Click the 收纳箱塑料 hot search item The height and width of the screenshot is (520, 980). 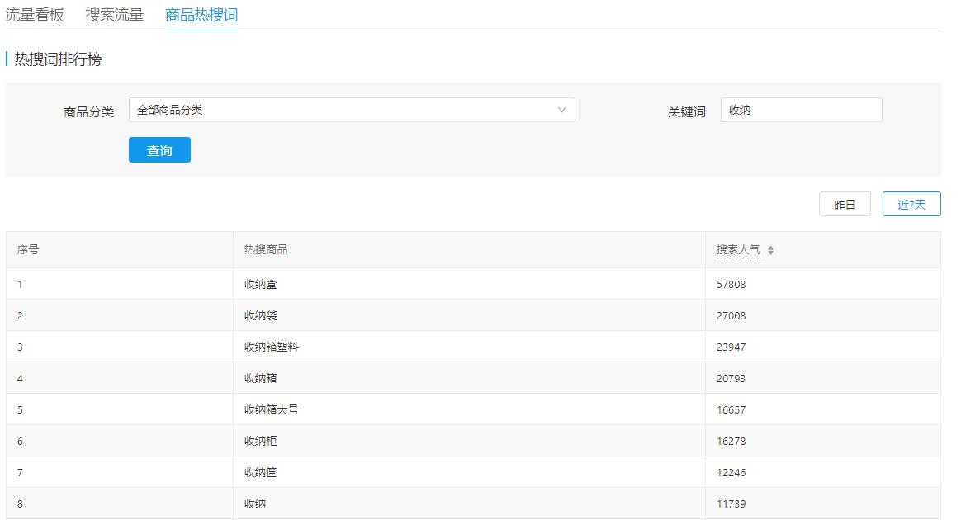pos(271,347)
